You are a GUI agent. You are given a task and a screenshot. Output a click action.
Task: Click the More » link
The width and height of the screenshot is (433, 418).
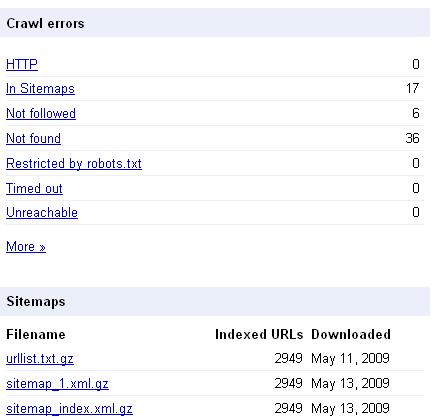tap(26, 247)
